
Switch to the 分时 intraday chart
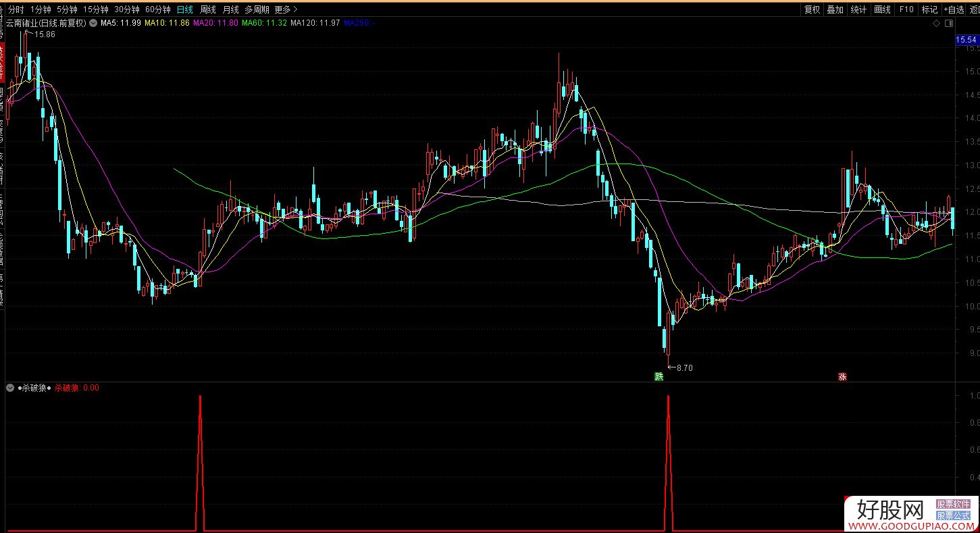pyautogui.click(x=16, y=9)
